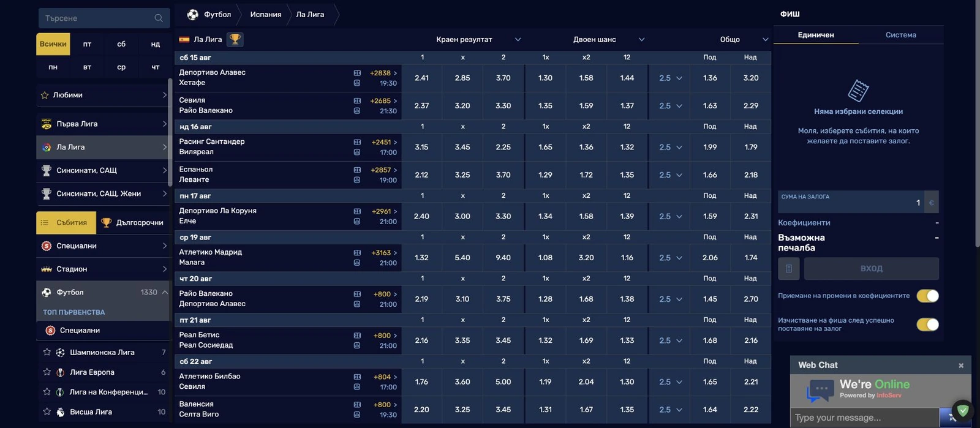Open +3163 more markets for Атлетико Мадрид vs Малага
This screenshot has height=428, width=980.
[x=384, y=253]
